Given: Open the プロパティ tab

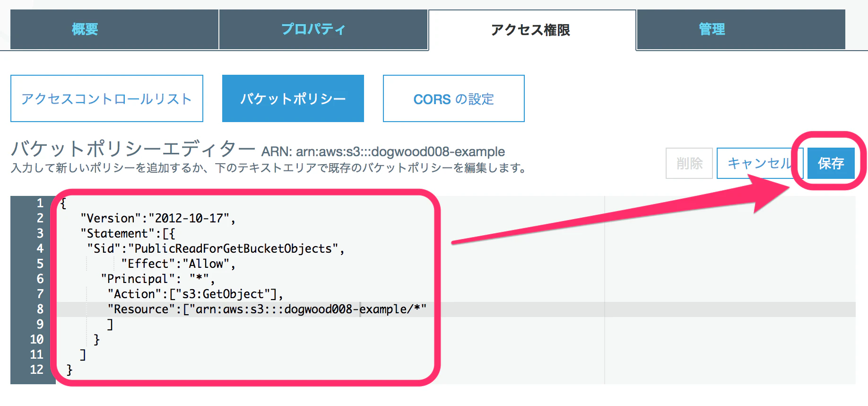Looking at the screenshot, I should (x=323, y=29).
